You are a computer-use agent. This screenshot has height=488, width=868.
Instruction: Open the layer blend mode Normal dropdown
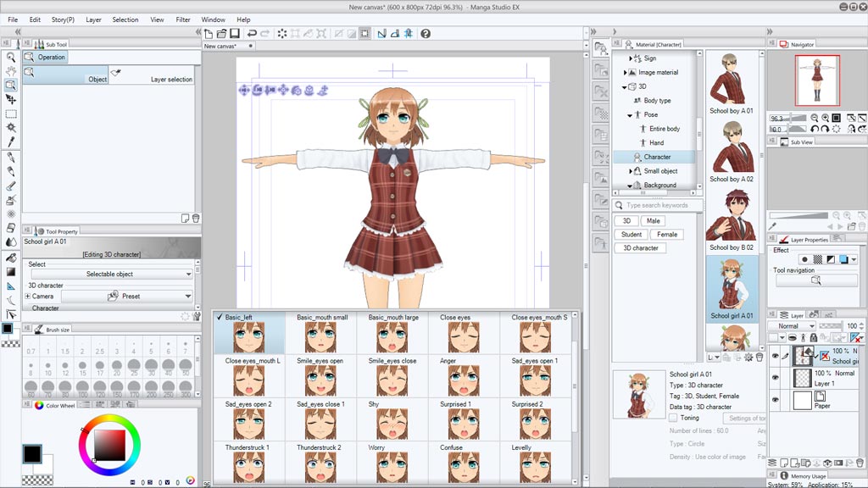(793, 325)
